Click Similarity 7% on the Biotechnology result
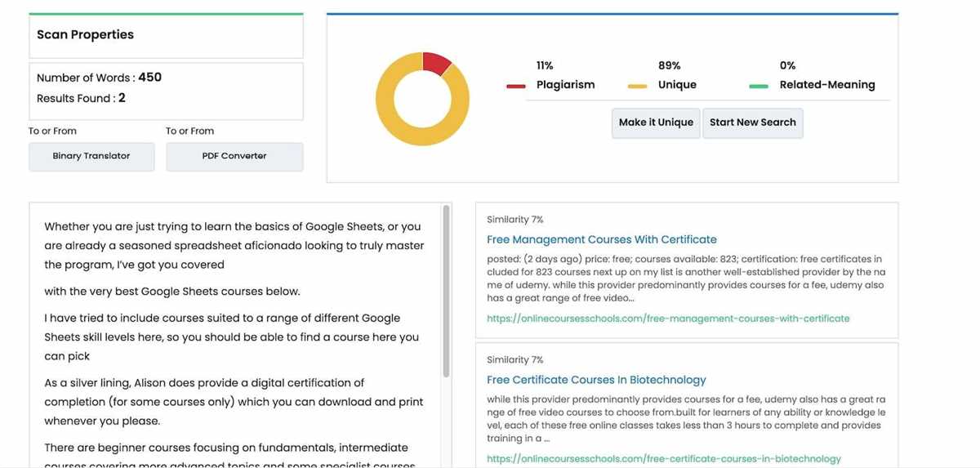980x468 pixels. pos(515,360)
